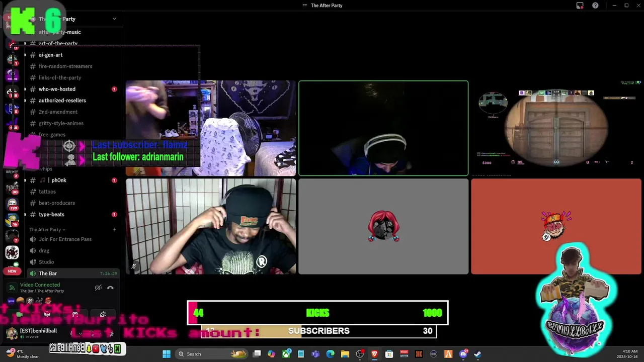Toggle noise suppression icon in voice panel
The width and height of the screenshot is (644, 362).
pyautogui.click(x=98, y=288)
